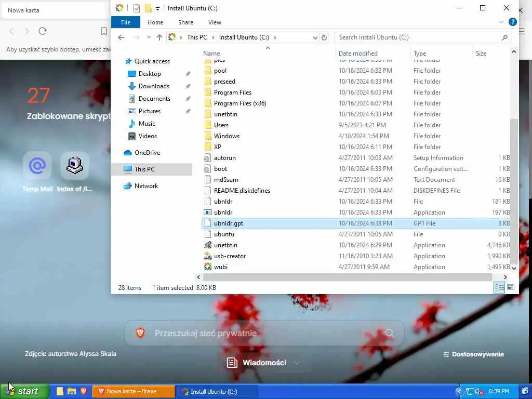Open Explorer help question mark icon
This screenshot has width=532, height=399.
point(512,22)
